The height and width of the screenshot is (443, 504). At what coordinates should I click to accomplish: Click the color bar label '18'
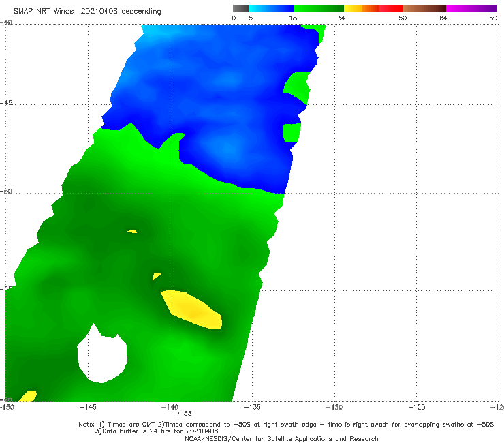(x=293, y=18)
